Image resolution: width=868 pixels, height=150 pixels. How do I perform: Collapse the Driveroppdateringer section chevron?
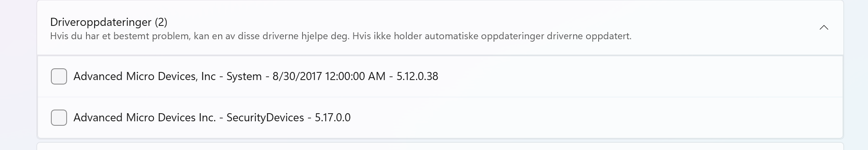point(824,27)
